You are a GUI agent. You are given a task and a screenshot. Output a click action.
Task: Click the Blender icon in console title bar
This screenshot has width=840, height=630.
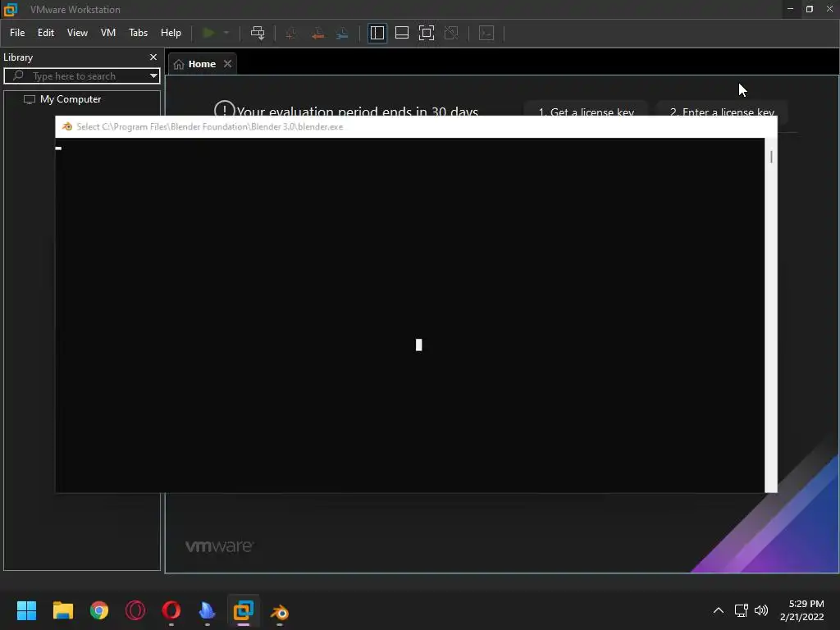click(67, 127)
